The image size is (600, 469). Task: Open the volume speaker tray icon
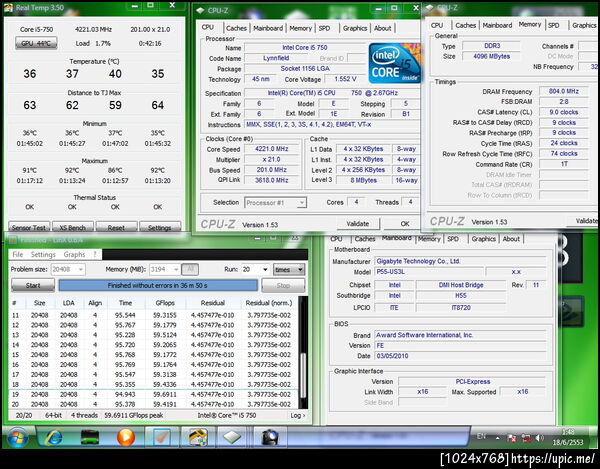point(540,438)
